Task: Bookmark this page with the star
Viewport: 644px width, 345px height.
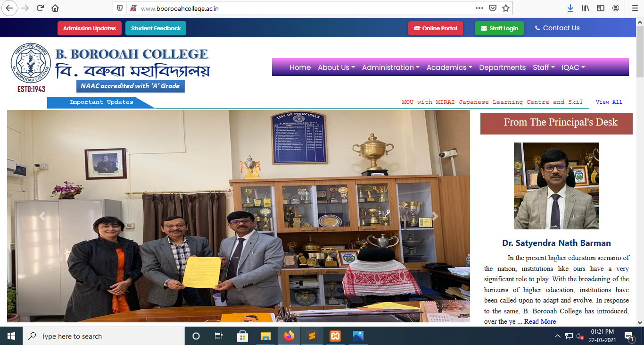Action: point(506,8)
